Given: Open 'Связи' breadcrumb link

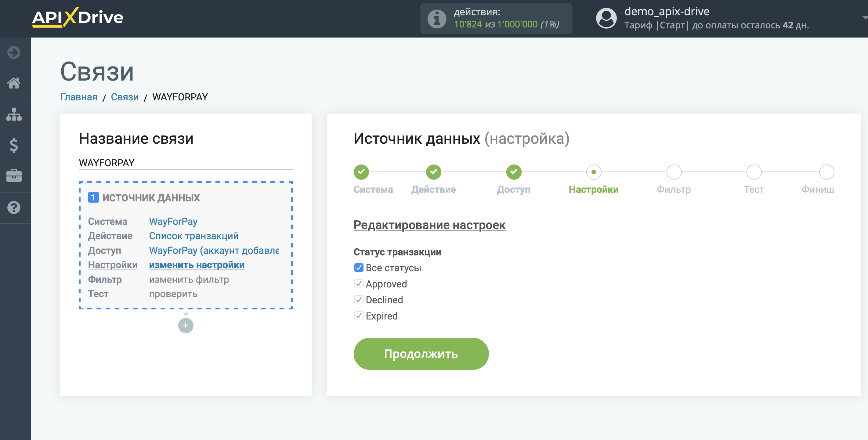Looking at the screenshot, I should 125,97.
